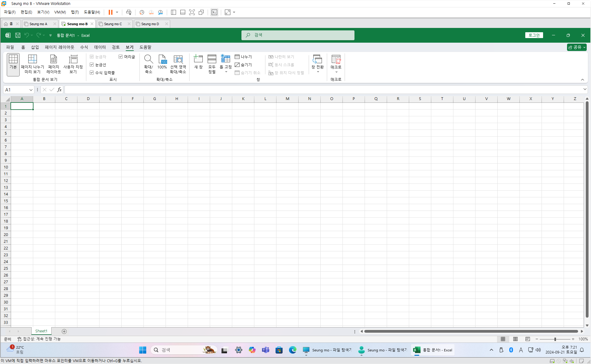The image size is (591, 364).
Task: Reset zoom to 100% icon
Action: click(x=162, y=59)
